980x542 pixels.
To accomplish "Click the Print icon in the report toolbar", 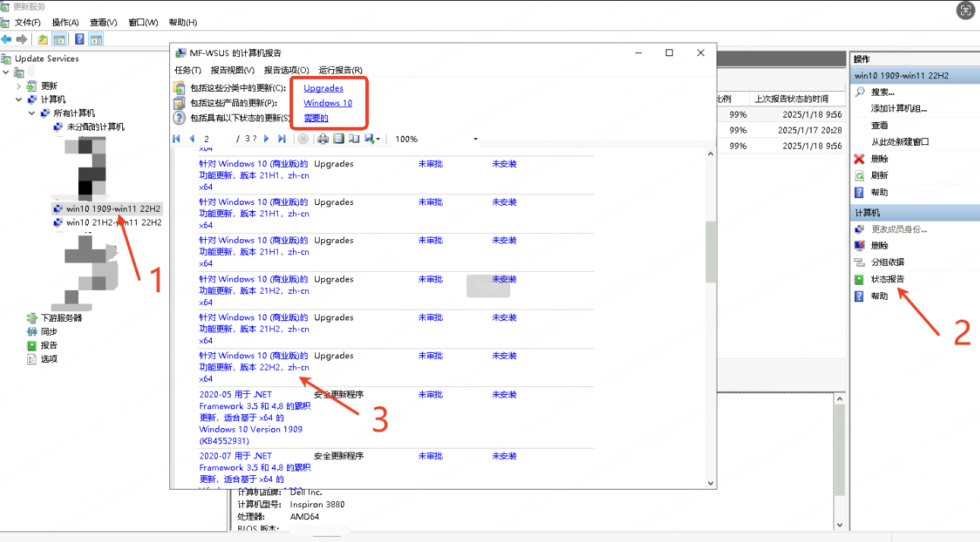I will 323,139.
